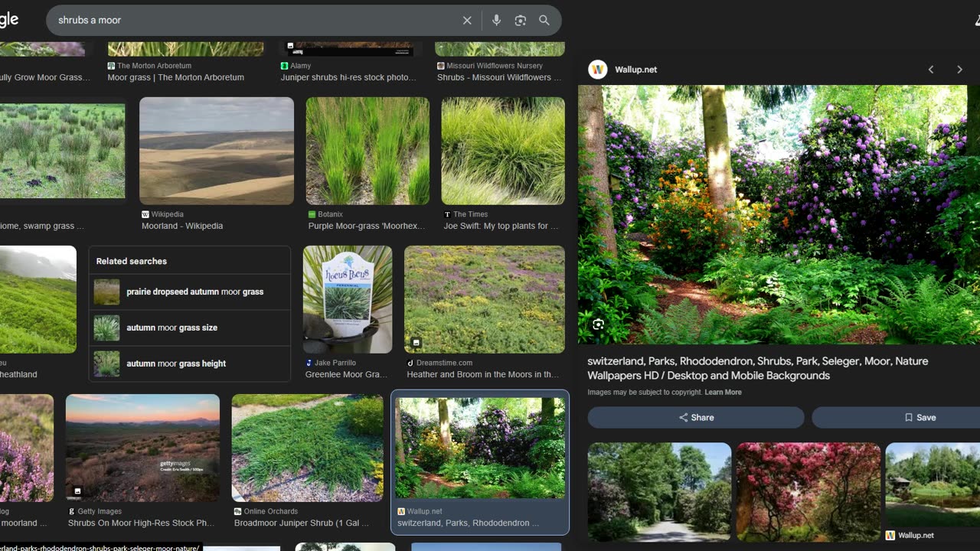This screenshot has height=551, width=980.
Task: Save the selected image
Action: tap(919, 418)
